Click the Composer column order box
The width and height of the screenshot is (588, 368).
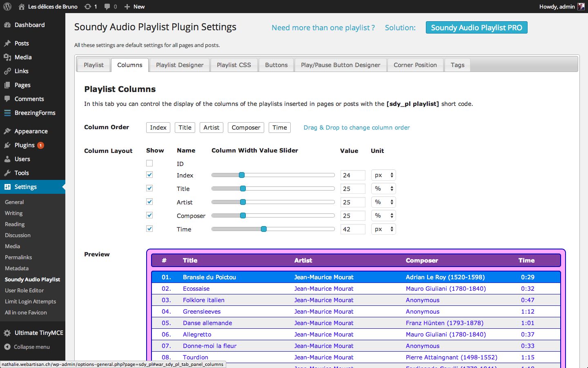coord(246,128)
